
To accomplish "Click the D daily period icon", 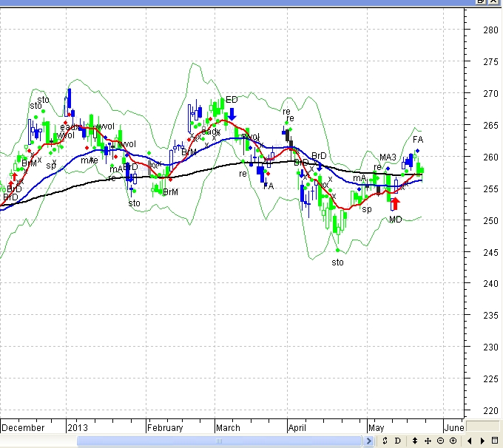I will 397,441.
